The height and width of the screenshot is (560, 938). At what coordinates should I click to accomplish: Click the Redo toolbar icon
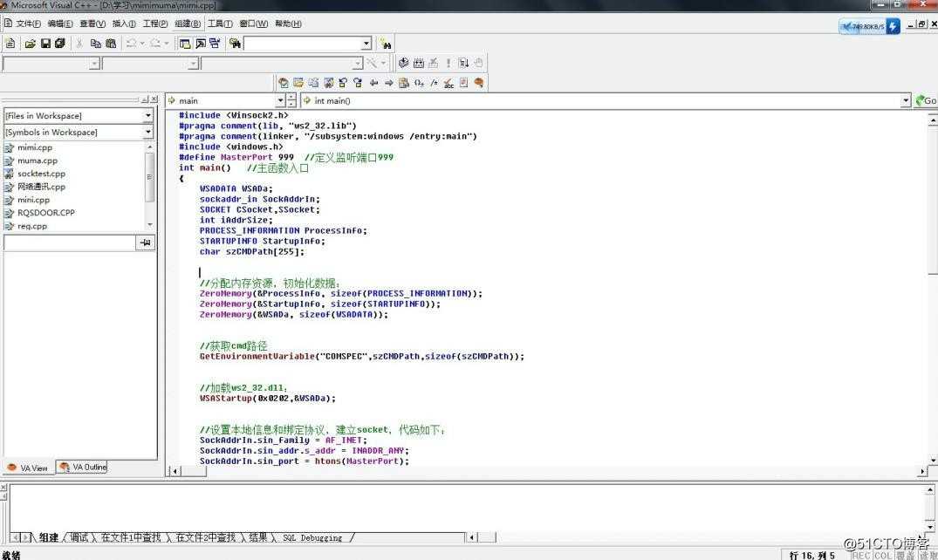click(155, 43)
